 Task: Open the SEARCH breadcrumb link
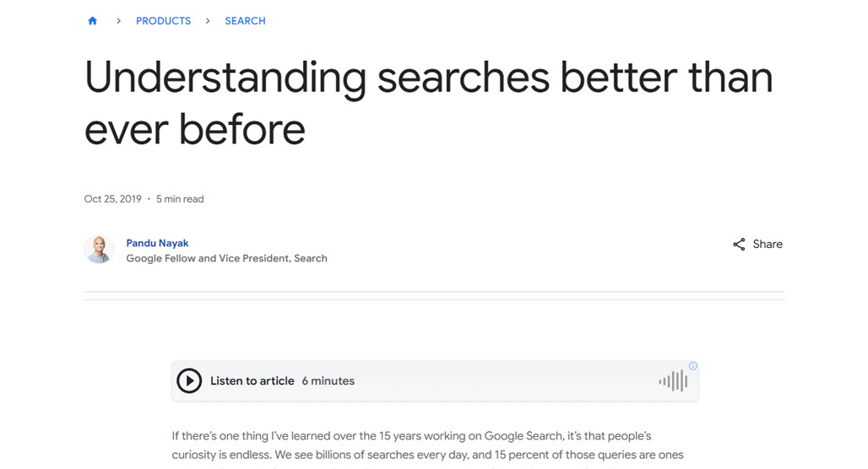click(x=245, y=21)
